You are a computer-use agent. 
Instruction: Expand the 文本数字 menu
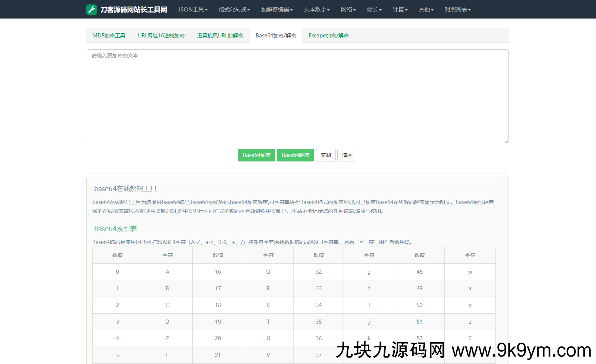(317, 10)
